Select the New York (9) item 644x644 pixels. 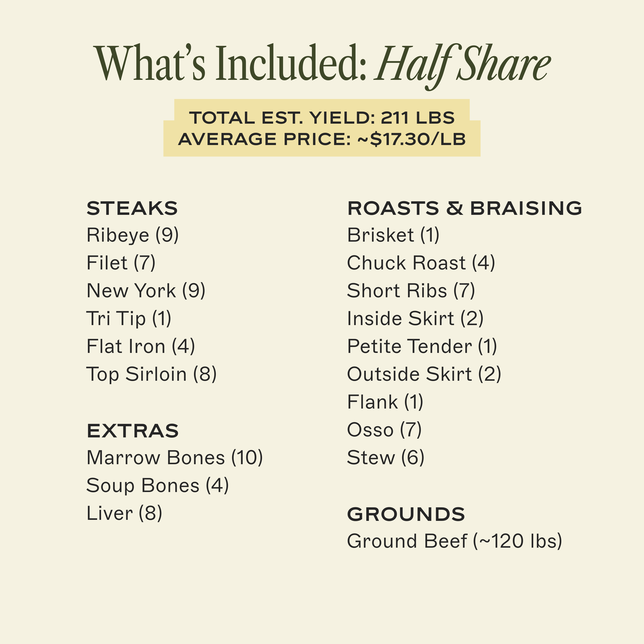146,290
